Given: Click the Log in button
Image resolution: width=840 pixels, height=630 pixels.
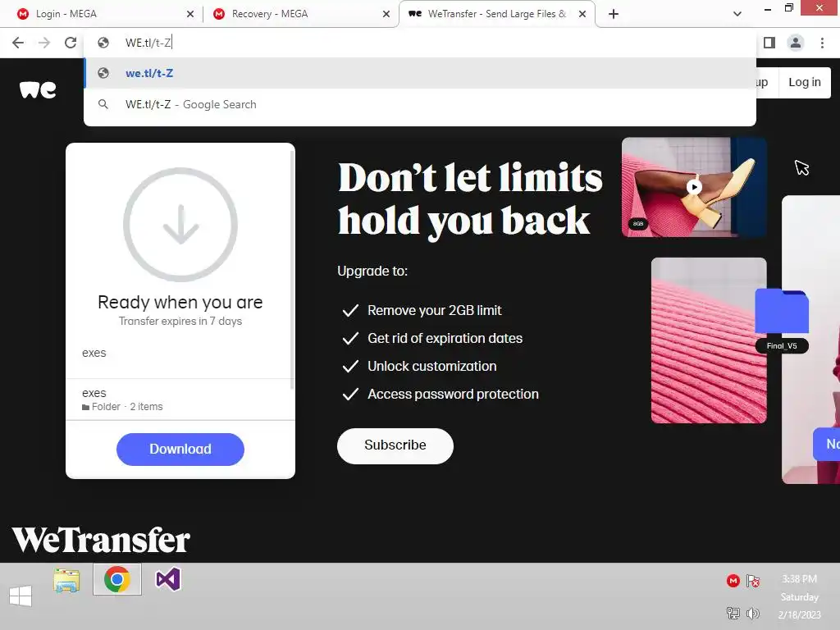Looking at the screenshot, I should tap(804, 82).
